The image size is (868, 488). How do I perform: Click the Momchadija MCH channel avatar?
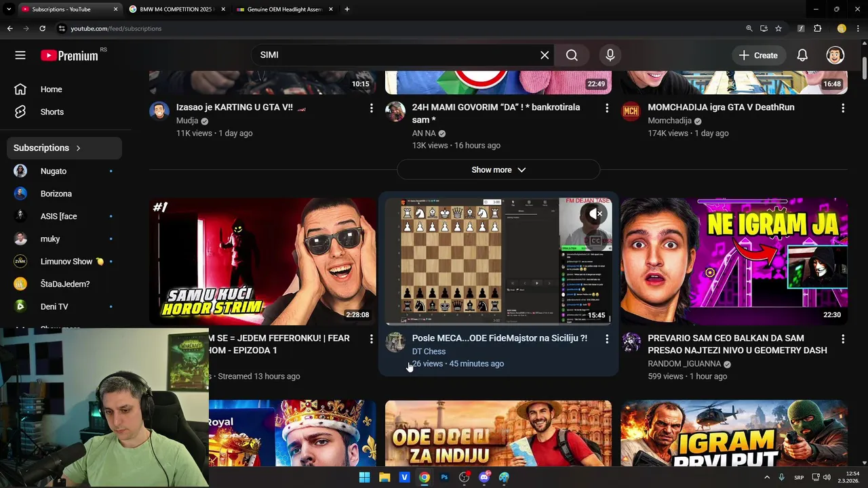631,112
